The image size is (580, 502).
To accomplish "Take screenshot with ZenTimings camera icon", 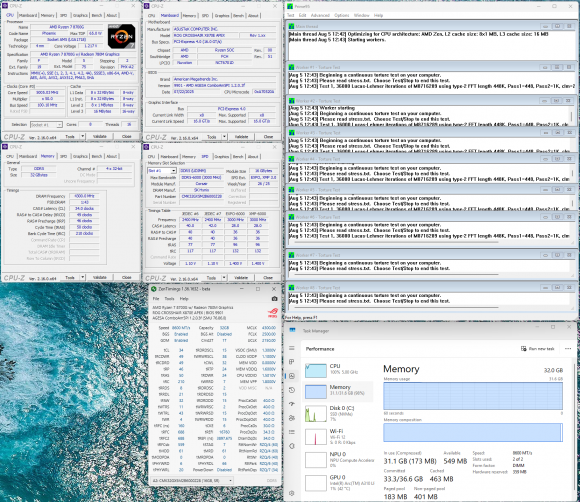I will pyautogui.click(x=274, y=299).
